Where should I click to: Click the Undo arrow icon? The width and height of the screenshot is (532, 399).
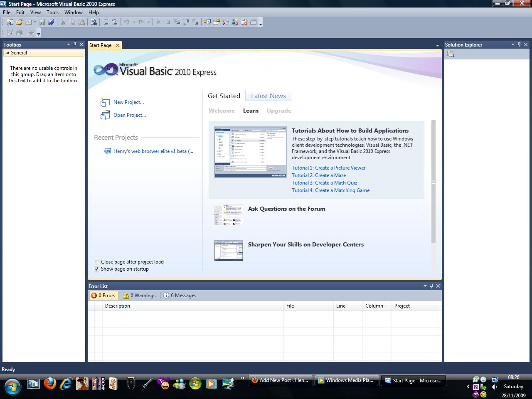point(127,22)
